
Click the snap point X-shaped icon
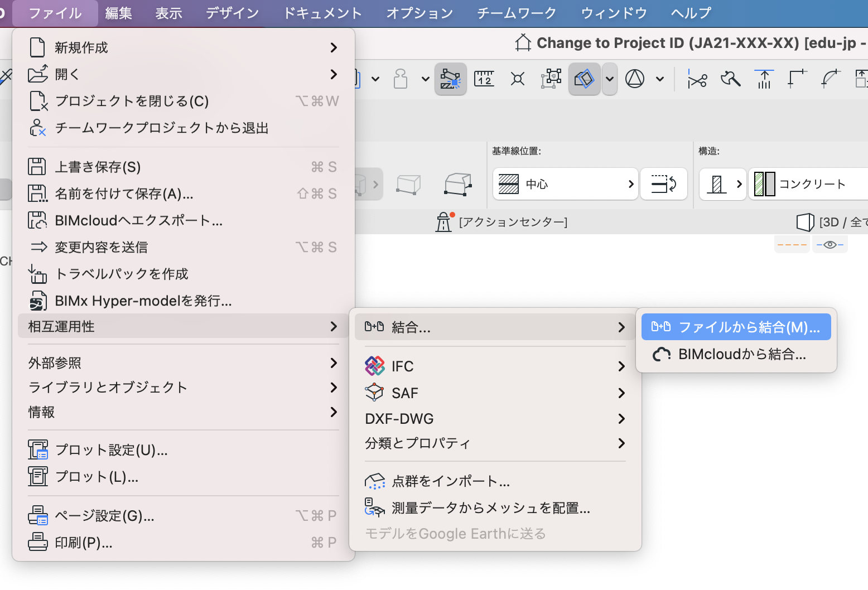518,79
